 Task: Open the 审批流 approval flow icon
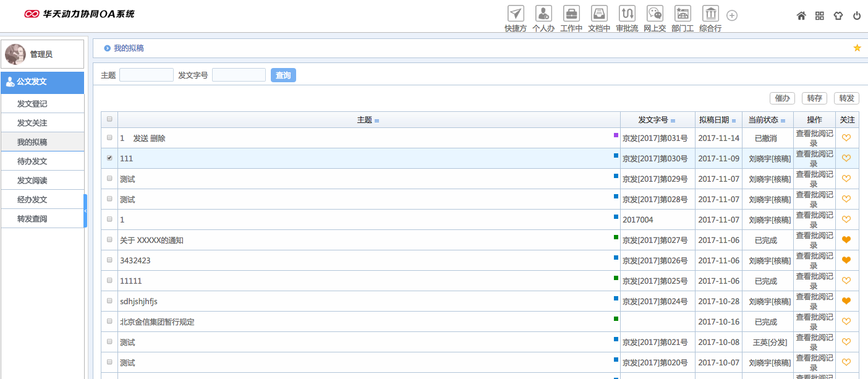point(627,14)
